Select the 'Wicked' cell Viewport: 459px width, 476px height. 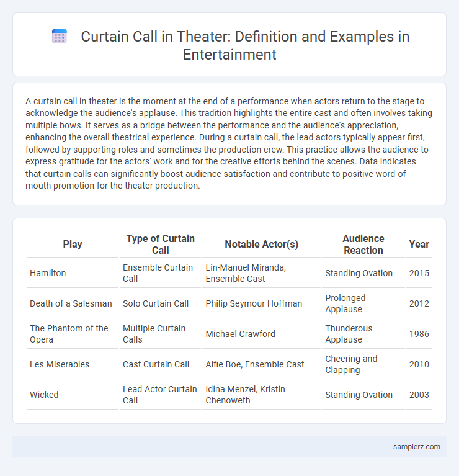click(73, 394)
